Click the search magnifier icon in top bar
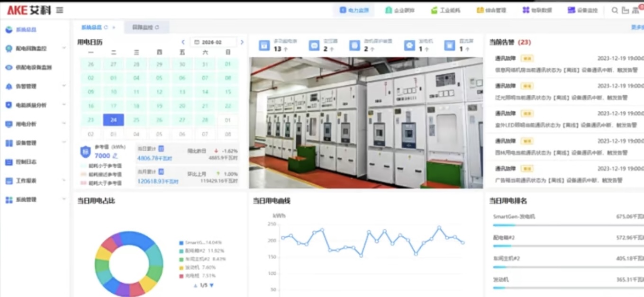 (x=615, y=10)
